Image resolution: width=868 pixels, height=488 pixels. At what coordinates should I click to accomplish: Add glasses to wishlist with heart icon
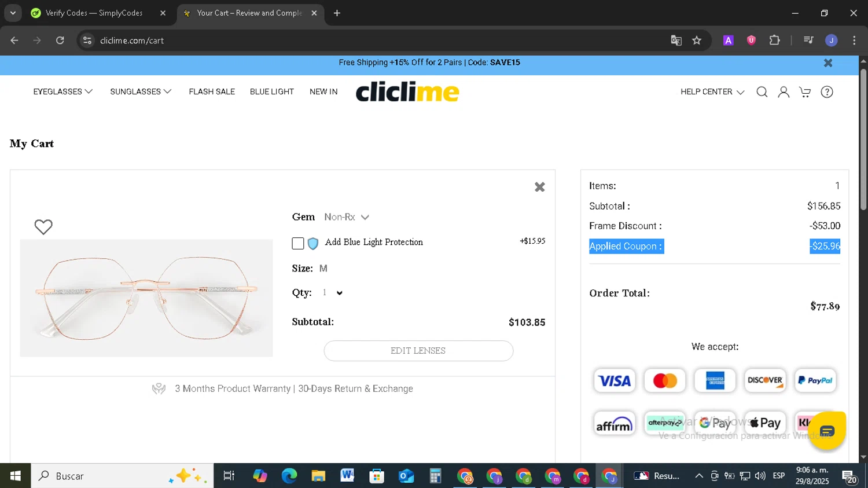point(43,227)
